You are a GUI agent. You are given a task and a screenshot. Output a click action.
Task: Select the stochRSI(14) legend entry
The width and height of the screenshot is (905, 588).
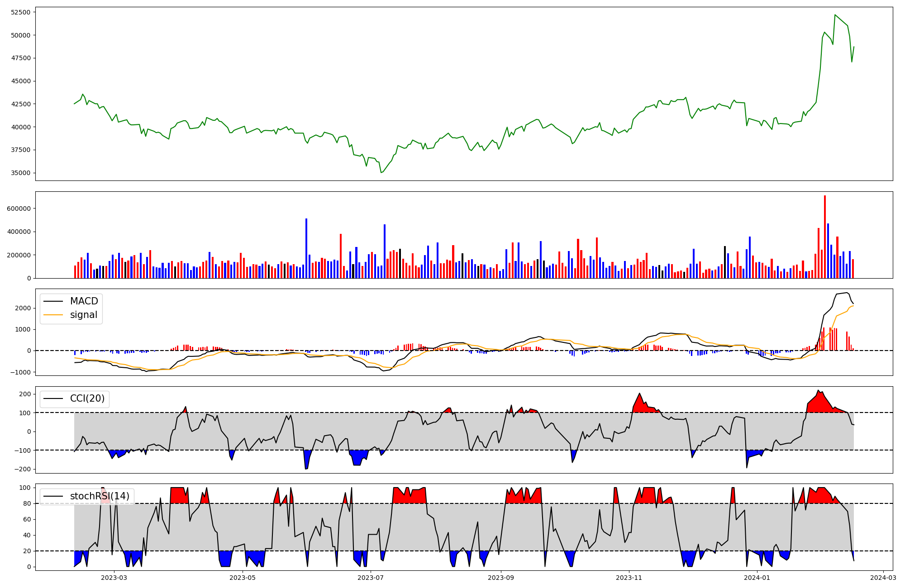[99, 496]
